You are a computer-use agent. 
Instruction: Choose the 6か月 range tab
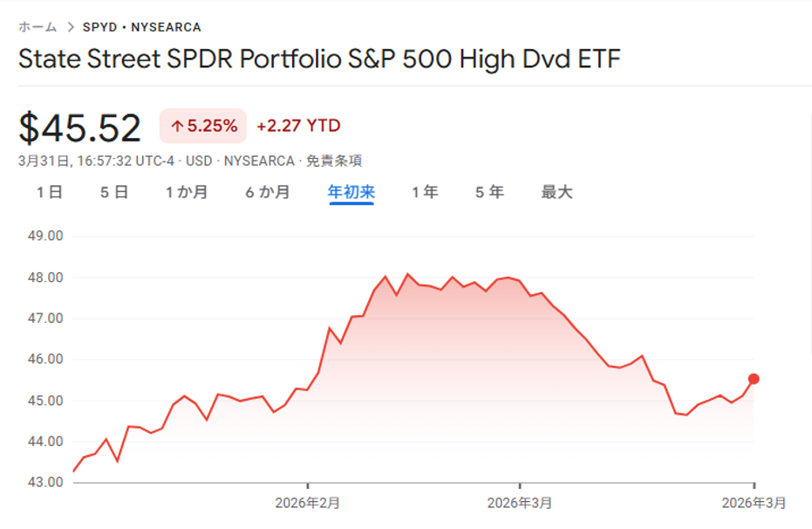tap(267, 192)
